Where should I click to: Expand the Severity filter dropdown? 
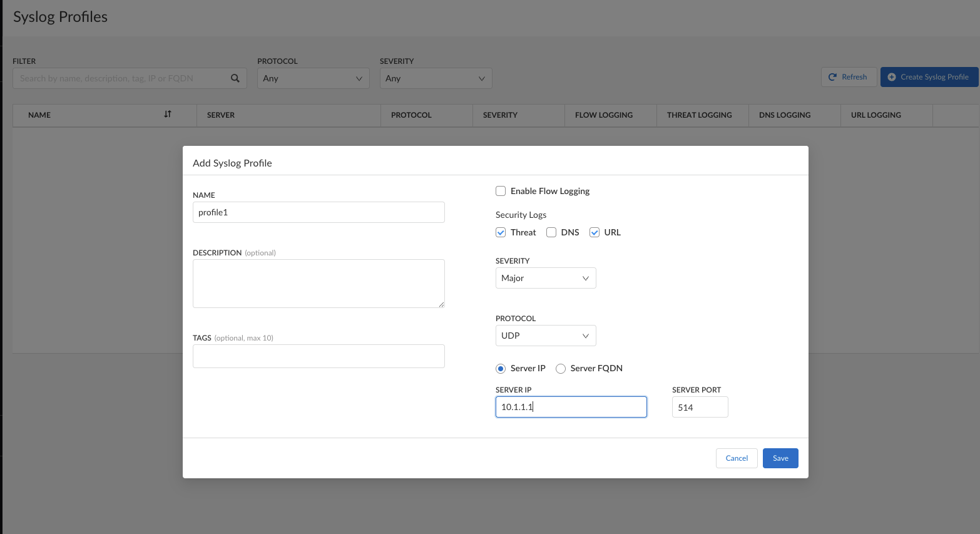[x=436, y=78]
